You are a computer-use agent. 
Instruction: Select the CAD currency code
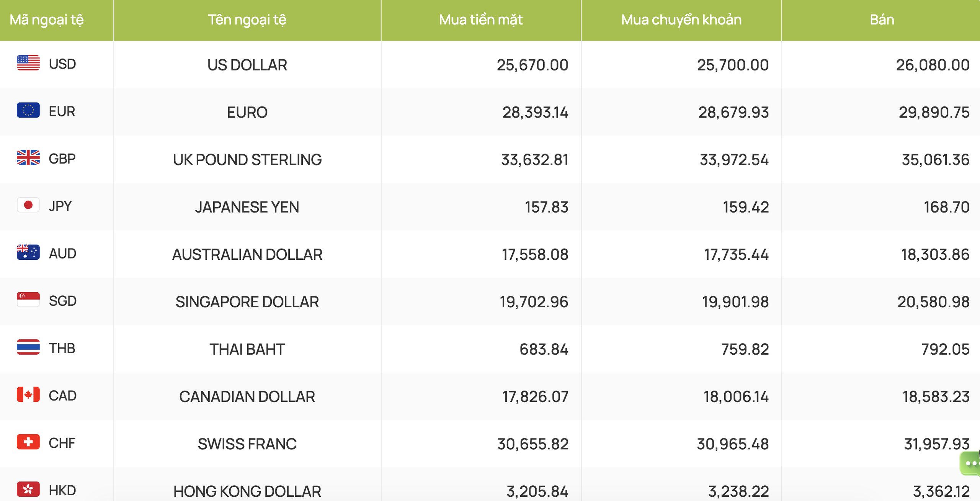pyautogui.click(x=62, y=396)
